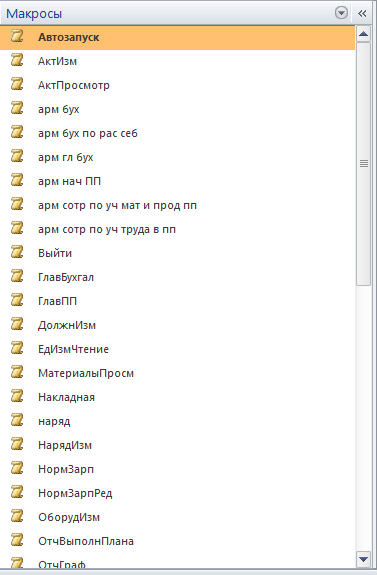Select the ОборудИзм macro name
377x575 pixels.
tap(69, 517)
